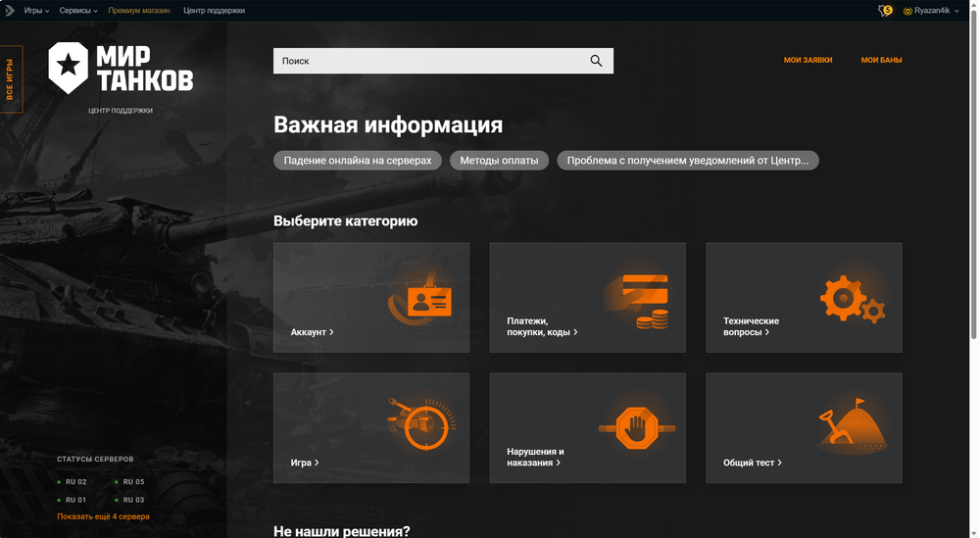Click the СТАТУСЫ СЕРВЕРОВ heading
Screen dimensions: 980x538
pos(95,459)
